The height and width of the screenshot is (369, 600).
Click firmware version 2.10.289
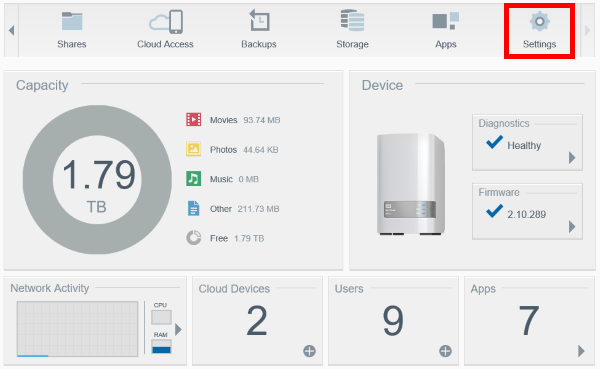[527, 214]
